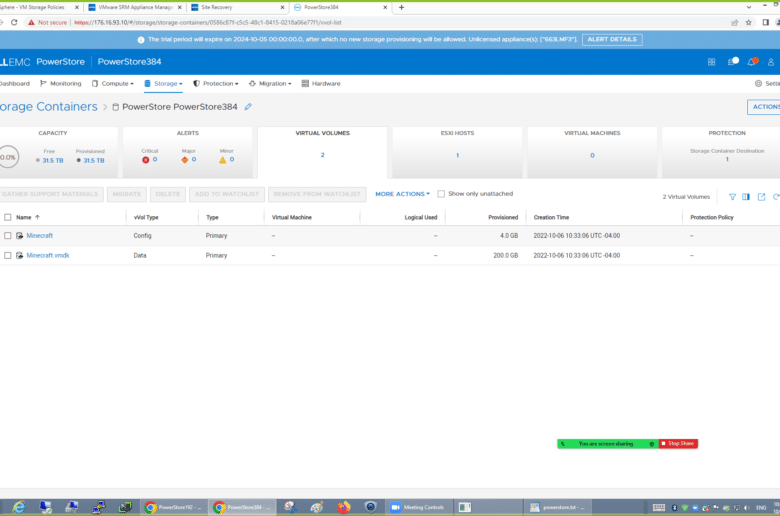Enable Show only unattached checkbox
This screenshot has width=780, height=516.
point(441,194)
